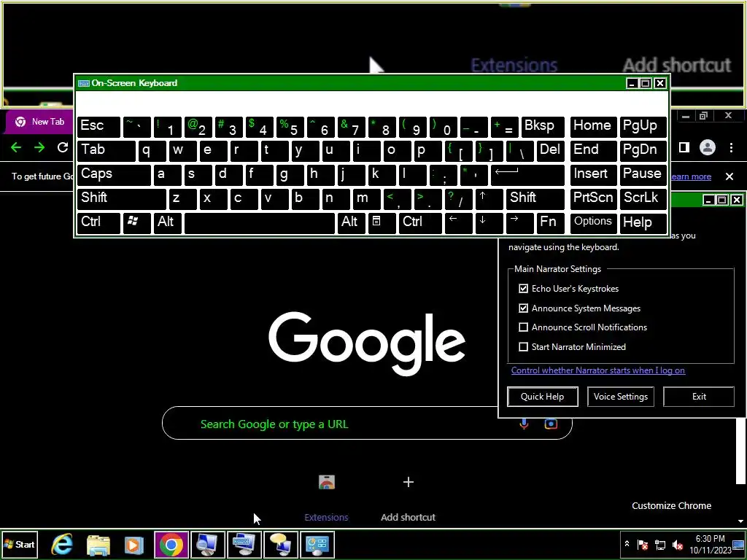Select the New Tab tab in Chrome
Viewport: 747px width, 560px height.
click(x=40, y=122)
